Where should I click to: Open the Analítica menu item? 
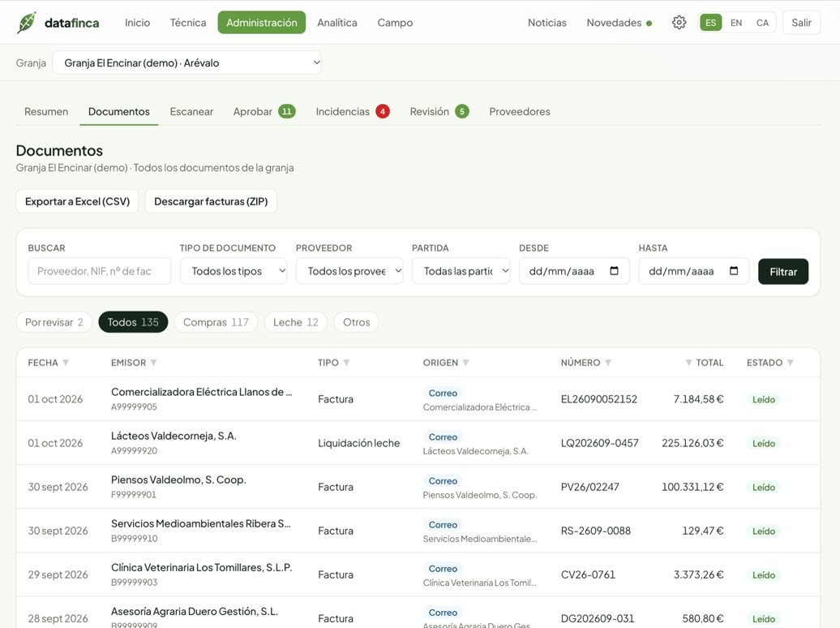point(337,23)
